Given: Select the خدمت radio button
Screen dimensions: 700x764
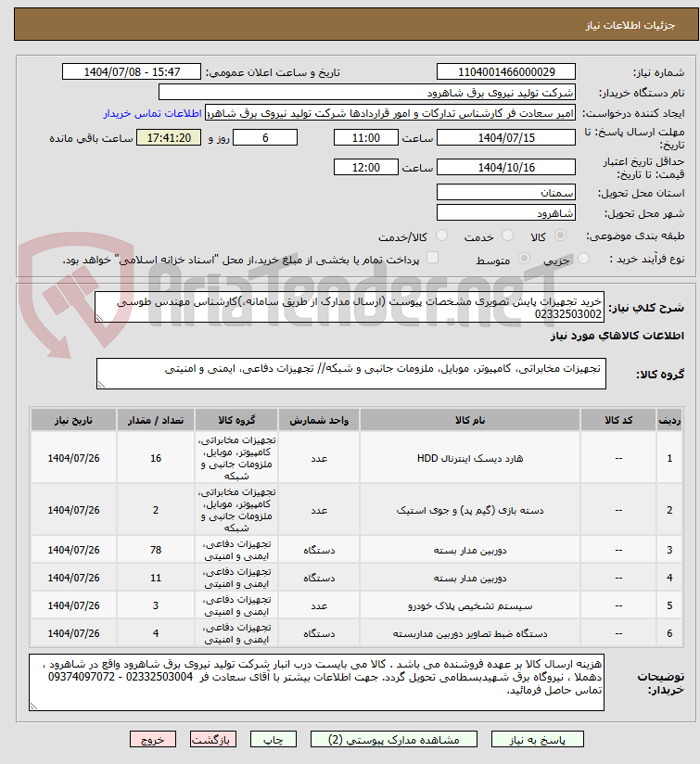Looking at the screenshot, I should point(507,236).
